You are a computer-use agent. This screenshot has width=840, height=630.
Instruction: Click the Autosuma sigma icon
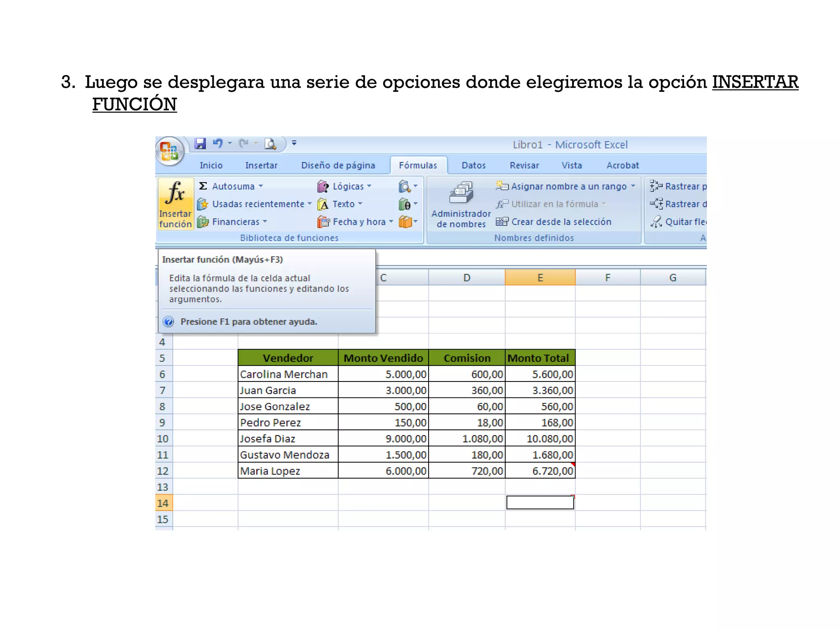click(x=203, y=186)
